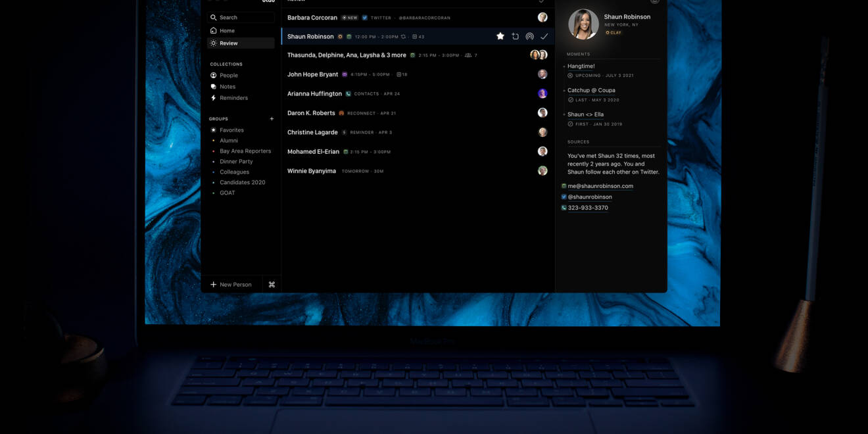Viewport: 868px width, 434px height.
Task: Open Home in the sidebar
Action: pyautogui.click(x=227, y=31)
